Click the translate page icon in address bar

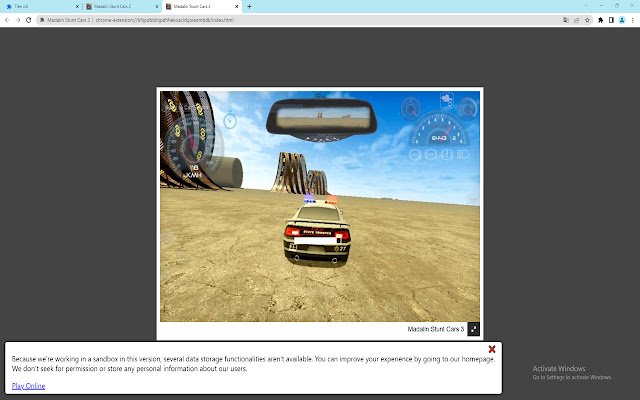[x=566, y=20]
